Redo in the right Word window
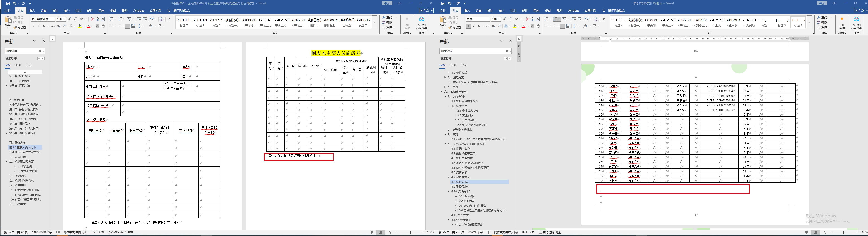 [x=458, y=3]
